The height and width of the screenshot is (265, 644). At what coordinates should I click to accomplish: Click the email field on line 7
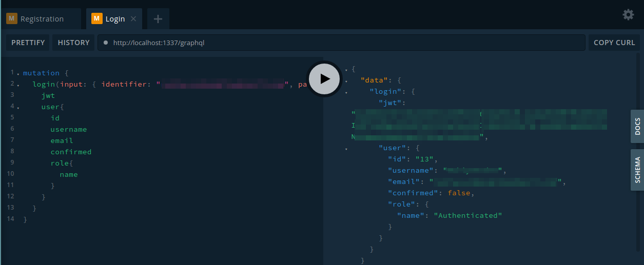(62, 140)
